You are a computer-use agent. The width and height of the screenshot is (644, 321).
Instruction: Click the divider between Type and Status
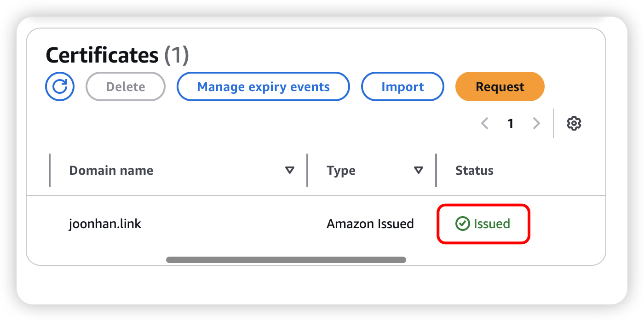pos(436,171)
